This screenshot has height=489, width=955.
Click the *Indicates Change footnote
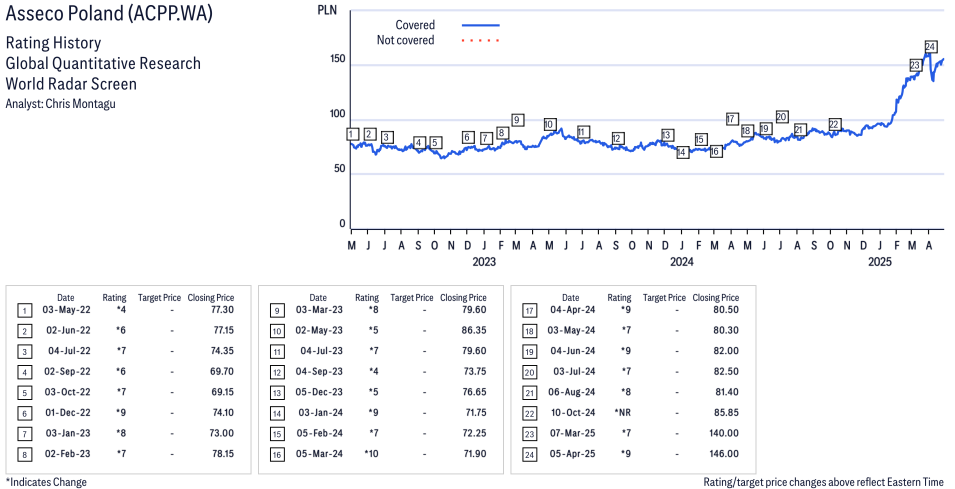click(46, 482)
